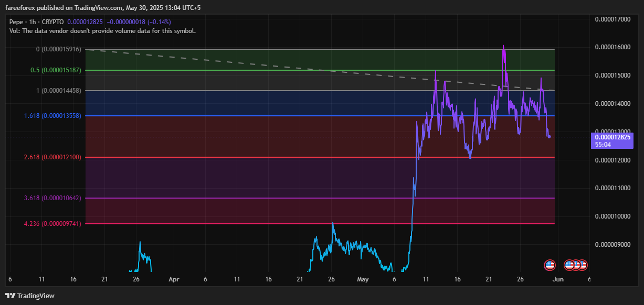This screenshot has height=305, width=644.
Task: Click price axis label 0.000016000
Action: 612,47
